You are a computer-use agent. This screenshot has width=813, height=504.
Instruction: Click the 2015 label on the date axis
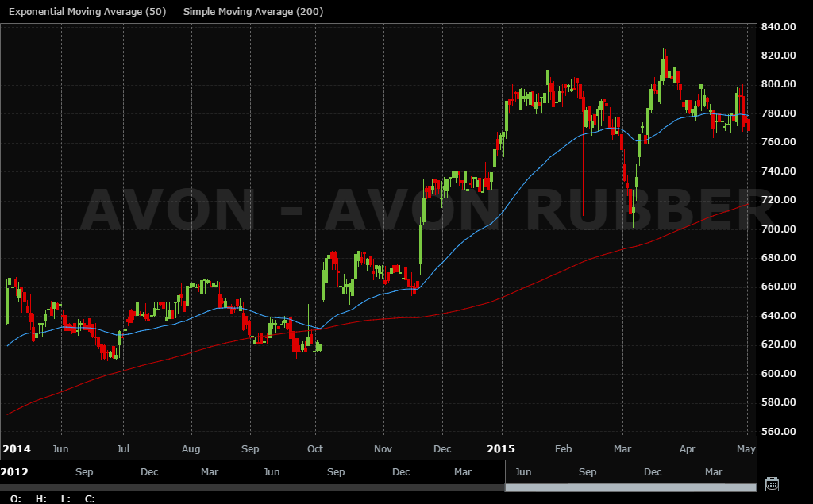click(x=501, y=449)
